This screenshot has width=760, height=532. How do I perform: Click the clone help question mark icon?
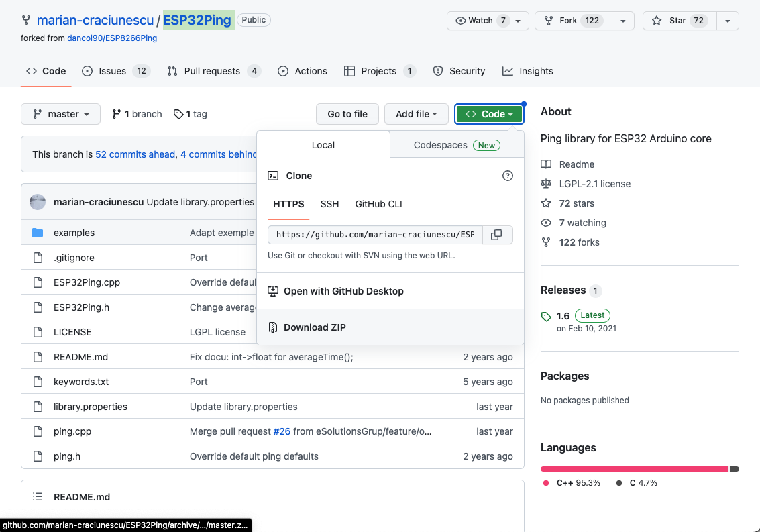pyautogui.click(x=508, y=176)
